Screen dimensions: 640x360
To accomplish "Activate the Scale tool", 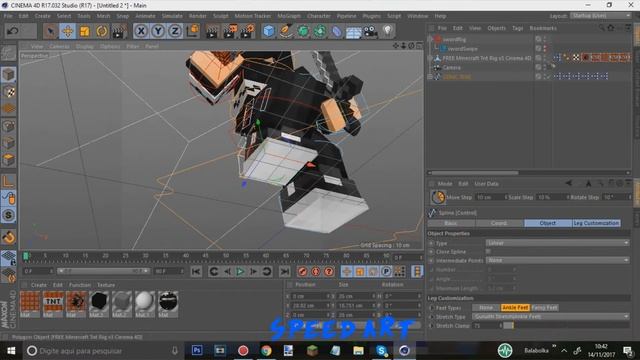I will coord(84,31).
